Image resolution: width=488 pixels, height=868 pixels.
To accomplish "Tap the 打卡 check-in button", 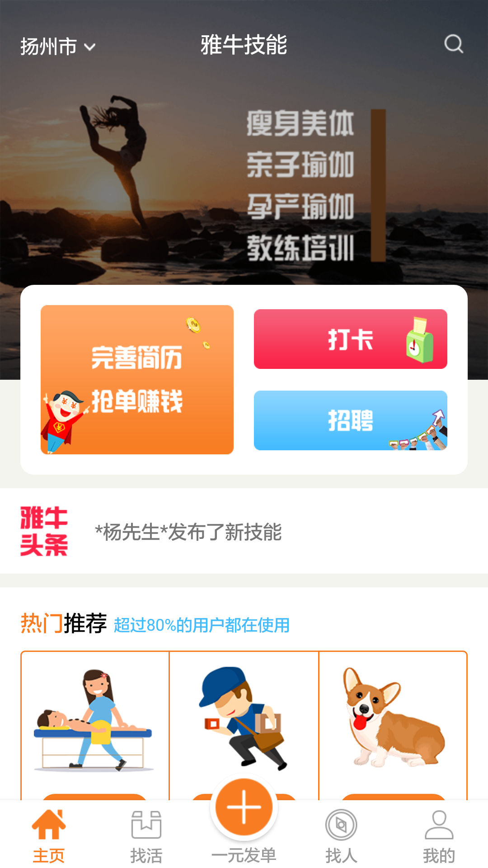I will pyautogui.click(x=351, y=339).
